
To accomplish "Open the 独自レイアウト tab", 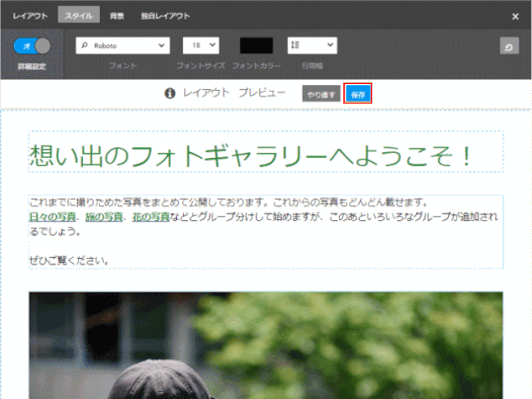I will 165,16.
